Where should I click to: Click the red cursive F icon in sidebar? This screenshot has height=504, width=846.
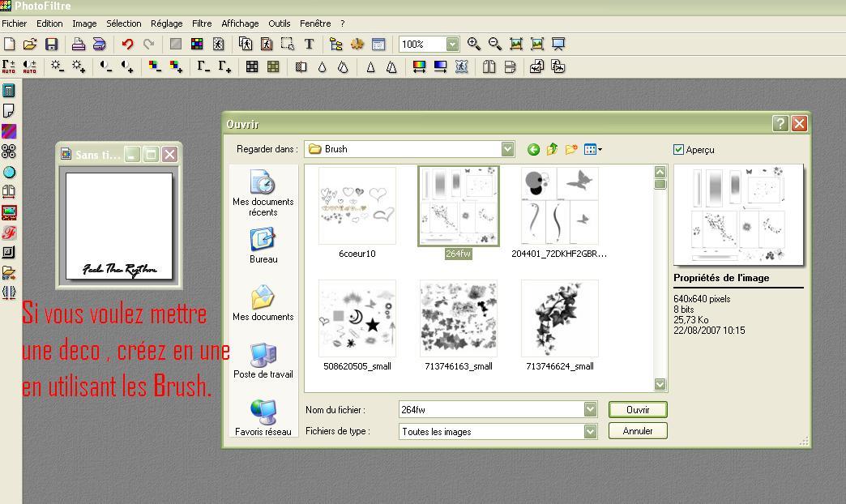tap(9, 233)
